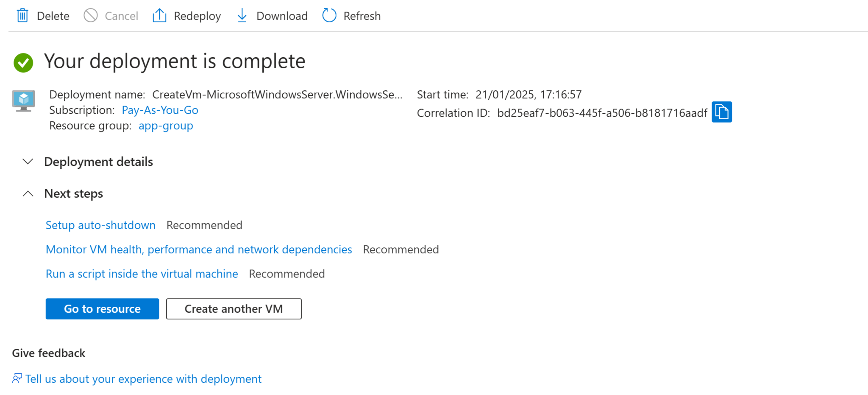Open Monitor VM health and performance link
The width and height of the screenshot is (868, 395).
point(199,249)
